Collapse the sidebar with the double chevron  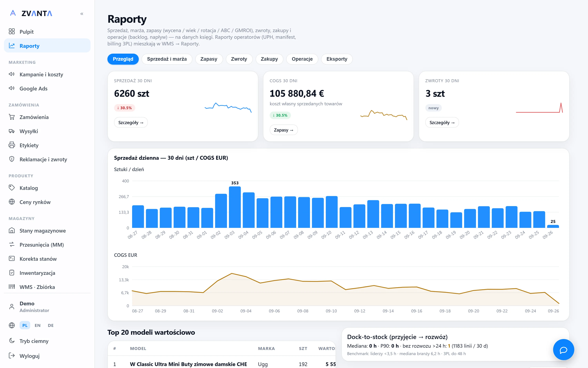tap(82, 14)
